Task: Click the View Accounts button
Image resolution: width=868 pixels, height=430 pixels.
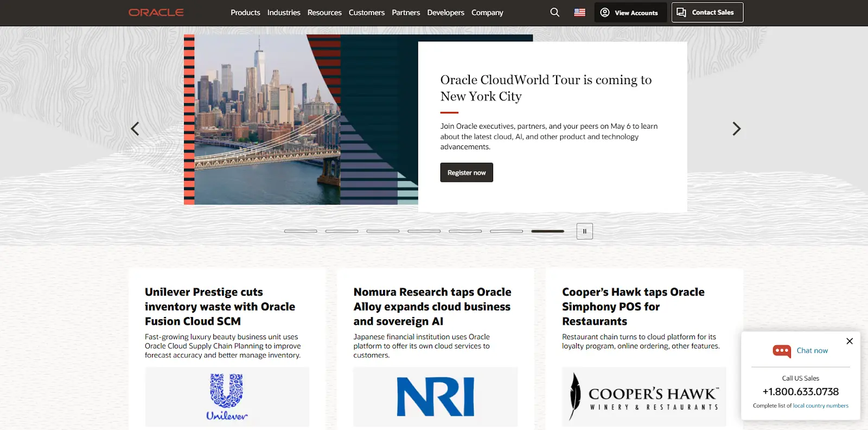Action: [630, 12]
